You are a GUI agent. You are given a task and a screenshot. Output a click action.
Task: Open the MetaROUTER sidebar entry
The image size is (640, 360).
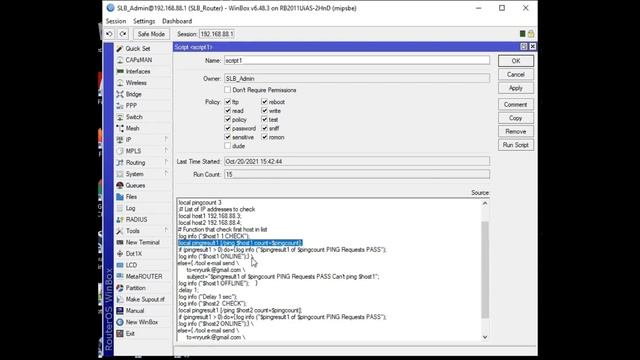click(x=144, y=277)
